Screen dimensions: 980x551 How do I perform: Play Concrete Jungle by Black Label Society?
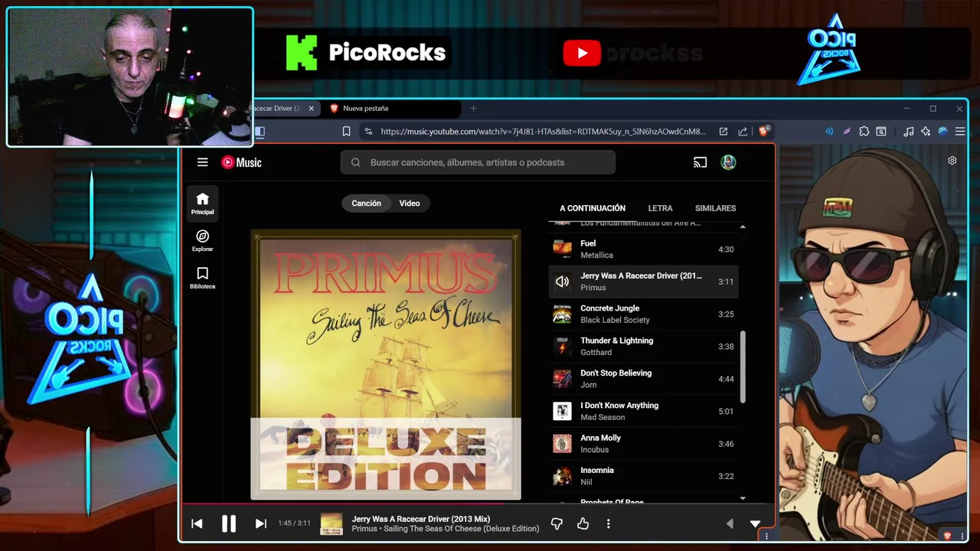[x=643, y=314]
